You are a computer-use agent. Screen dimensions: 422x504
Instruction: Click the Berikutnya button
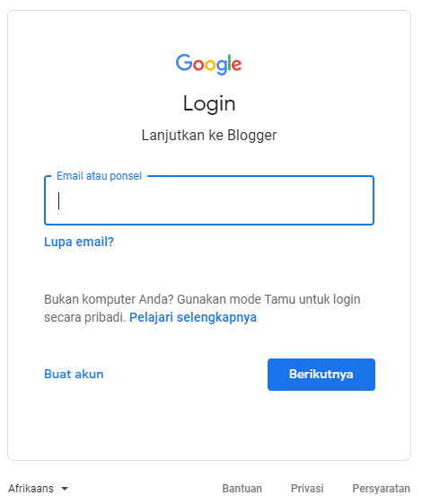[321, 375]
